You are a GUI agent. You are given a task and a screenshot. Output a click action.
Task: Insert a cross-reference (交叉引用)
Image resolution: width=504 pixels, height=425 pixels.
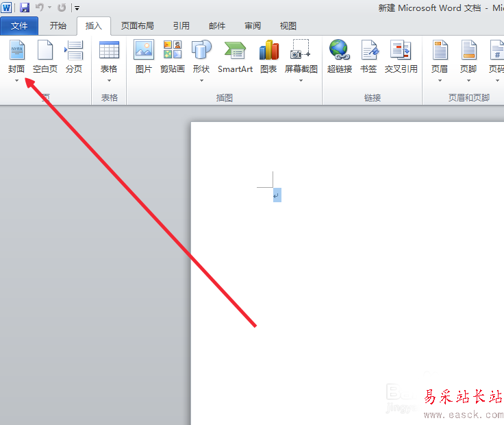(x=401, y=58)
